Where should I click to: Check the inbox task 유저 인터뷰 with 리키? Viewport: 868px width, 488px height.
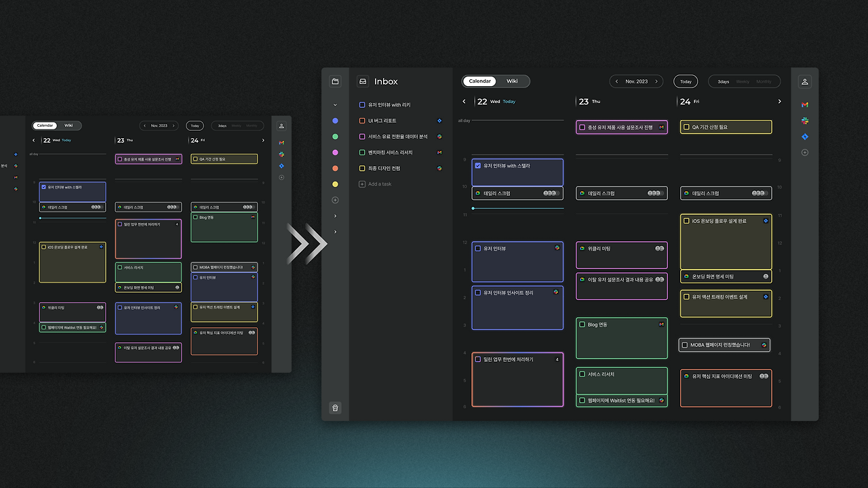click(362, 105)
